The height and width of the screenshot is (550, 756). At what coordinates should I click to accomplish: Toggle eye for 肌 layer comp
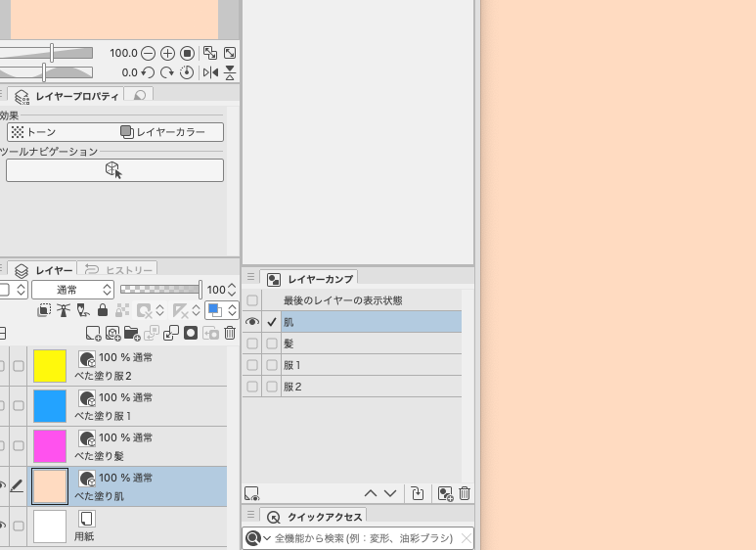[252, 322]
